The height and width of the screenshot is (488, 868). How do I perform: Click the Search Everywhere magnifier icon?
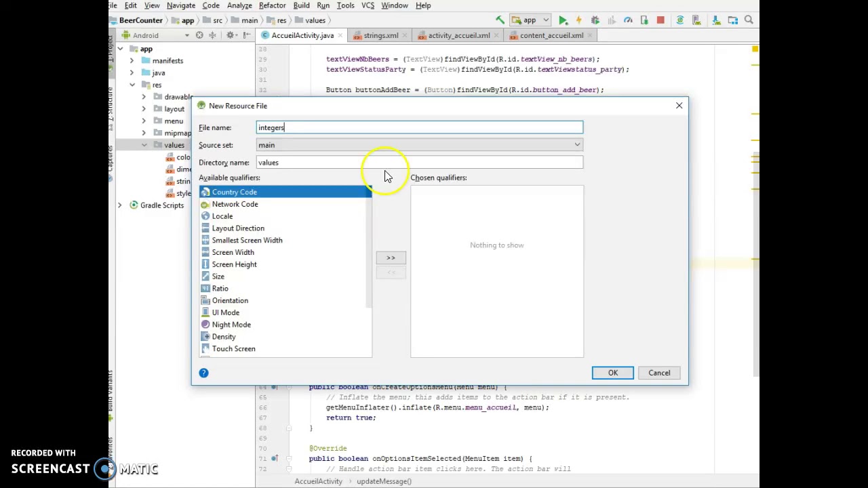point(749,20)
